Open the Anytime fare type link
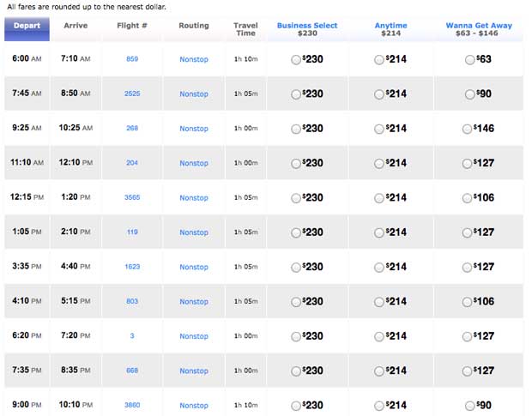532x416 pixels. click(391, 26)
